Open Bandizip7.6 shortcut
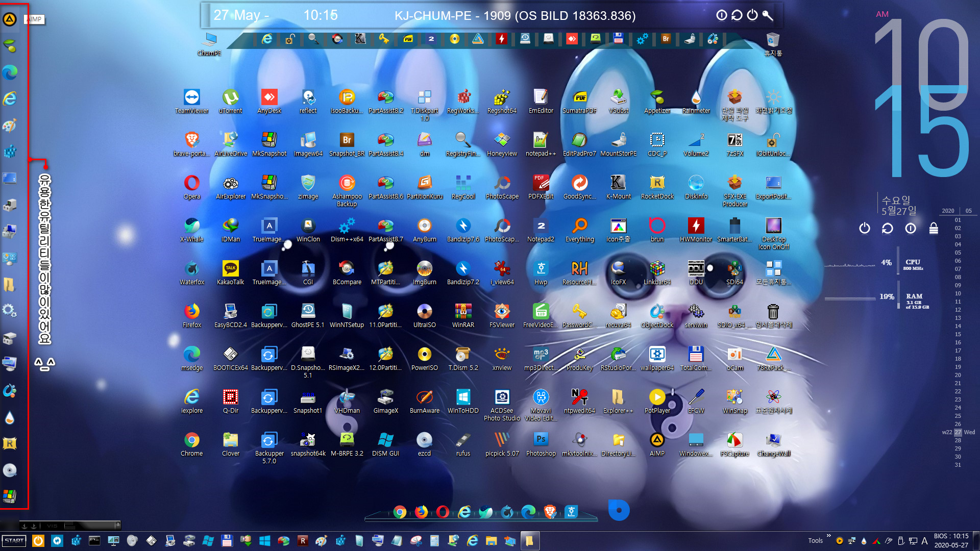Screen dimensions: 980x551 point(463,230)
